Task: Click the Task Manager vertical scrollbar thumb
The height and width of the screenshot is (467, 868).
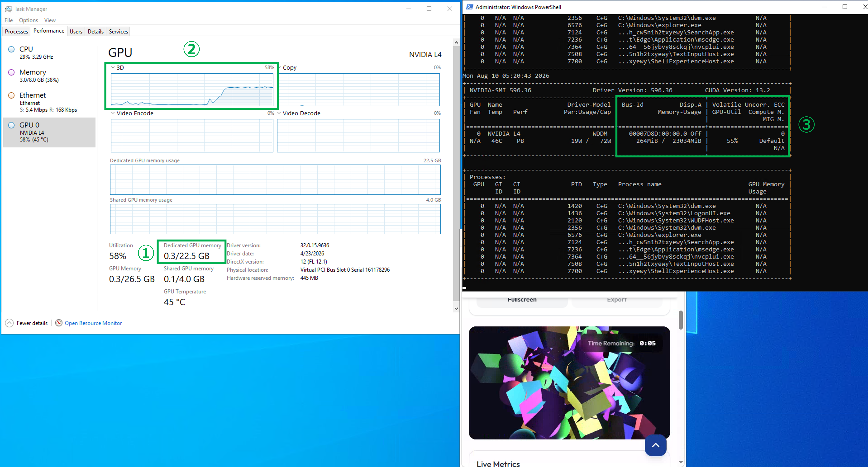Action: [x=456, y=173]
